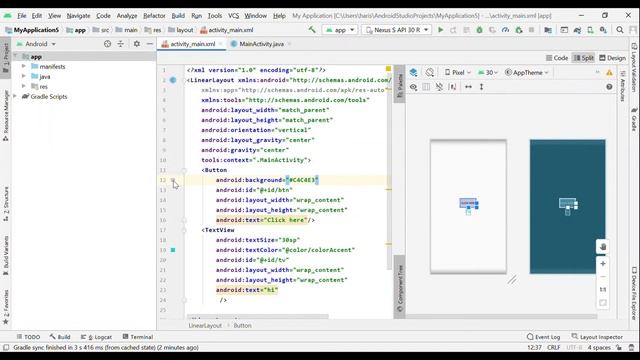Open the Nexus S API 30 R device dropdown
Screen dimensions: 640x360
[396, 30]
